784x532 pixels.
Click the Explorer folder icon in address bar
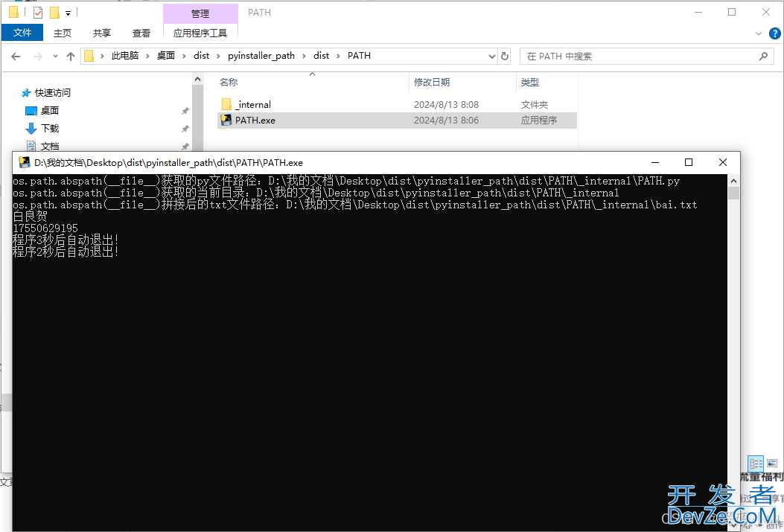(89, 56)
